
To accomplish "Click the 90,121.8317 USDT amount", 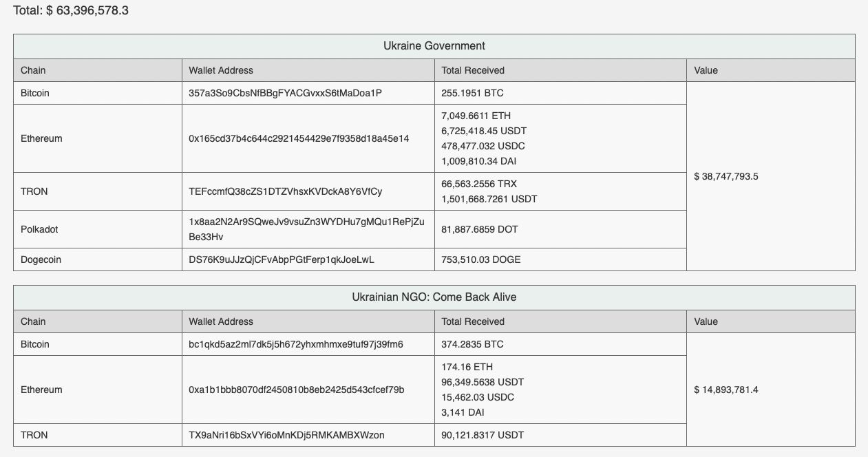I will click(487, 435).
